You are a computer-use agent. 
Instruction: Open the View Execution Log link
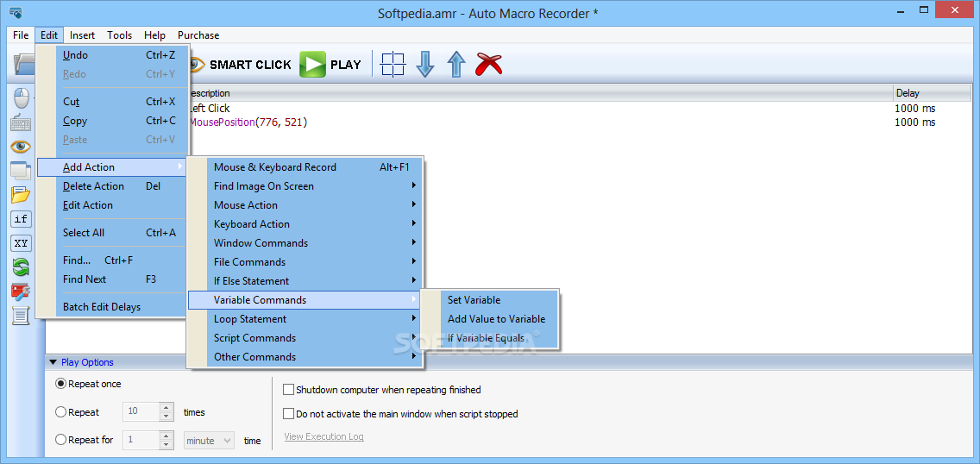324,436
